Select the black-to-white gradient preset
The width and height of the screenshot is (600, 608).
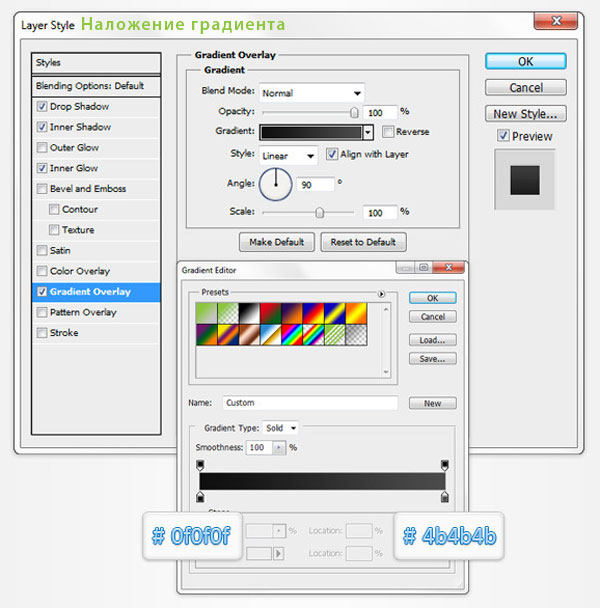pyautogui.click(x=247, y=315)
